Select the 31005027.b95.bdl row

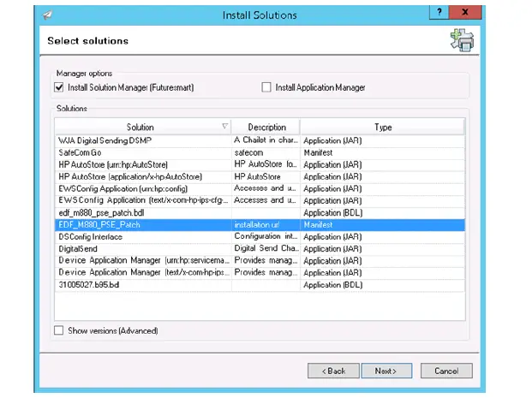[260, 285]
